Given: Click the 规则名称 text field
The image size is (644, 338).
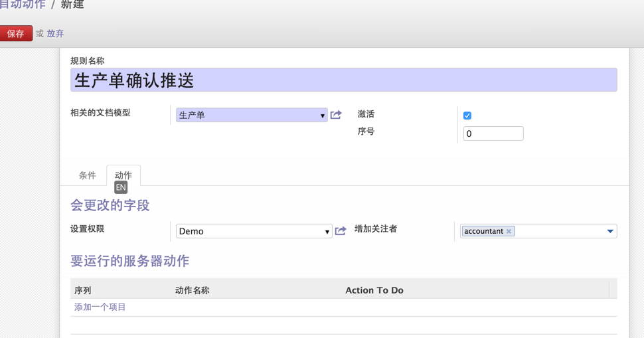Looking at the screenshot, I should [344, 80].
